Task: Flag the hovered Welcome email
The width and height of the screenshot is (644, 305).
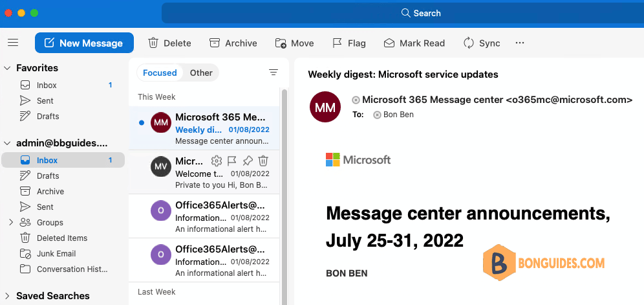Action: 232,161
